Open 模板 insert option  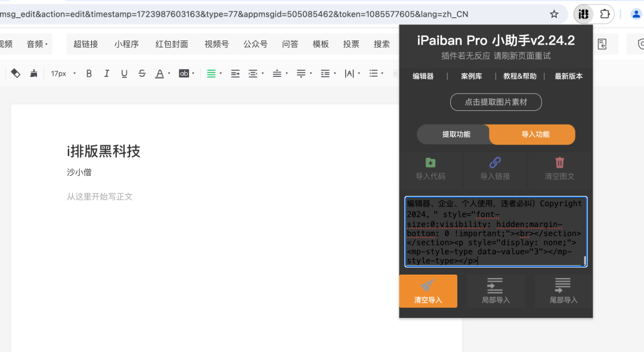point(320,44)
